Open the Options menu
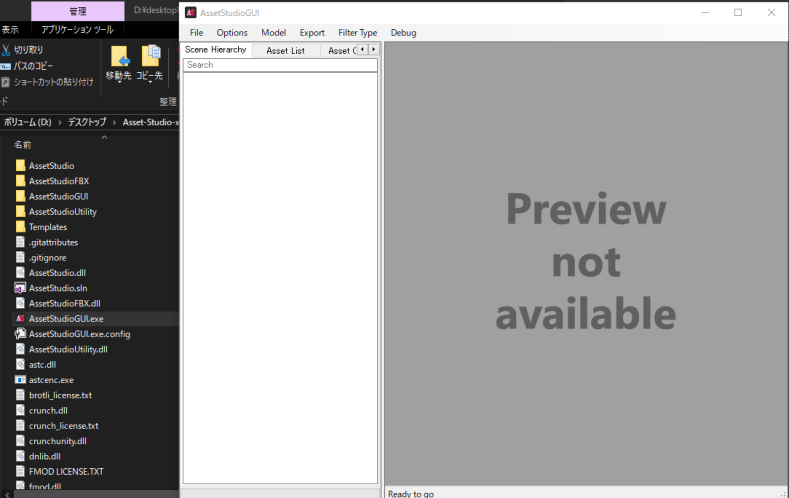Image resolution: width=789 pixels, height=498 pixels. pos(232,33)
